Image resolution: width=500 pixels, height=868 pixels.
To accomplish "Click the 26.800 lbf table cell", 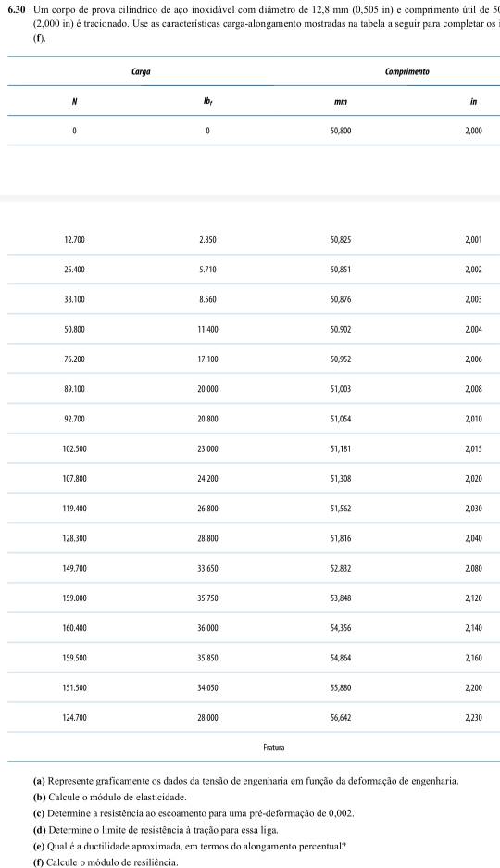I will point(208,509).
